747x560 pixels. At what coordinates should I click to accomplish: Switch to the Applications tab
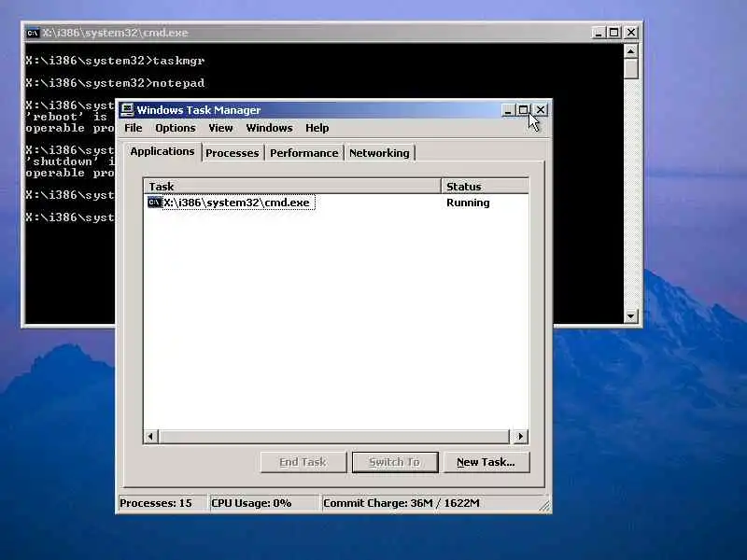coord(162,151)
